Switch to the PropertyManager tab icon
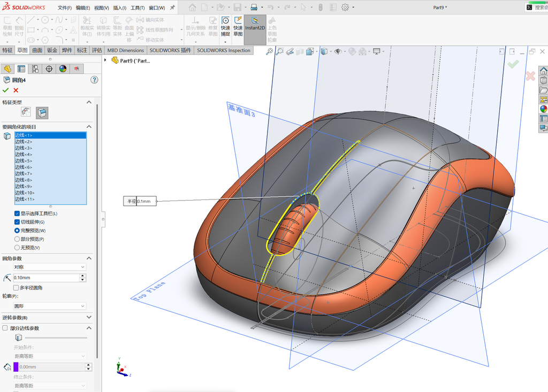Screen dimensions: 548x392 click(21, 69)
